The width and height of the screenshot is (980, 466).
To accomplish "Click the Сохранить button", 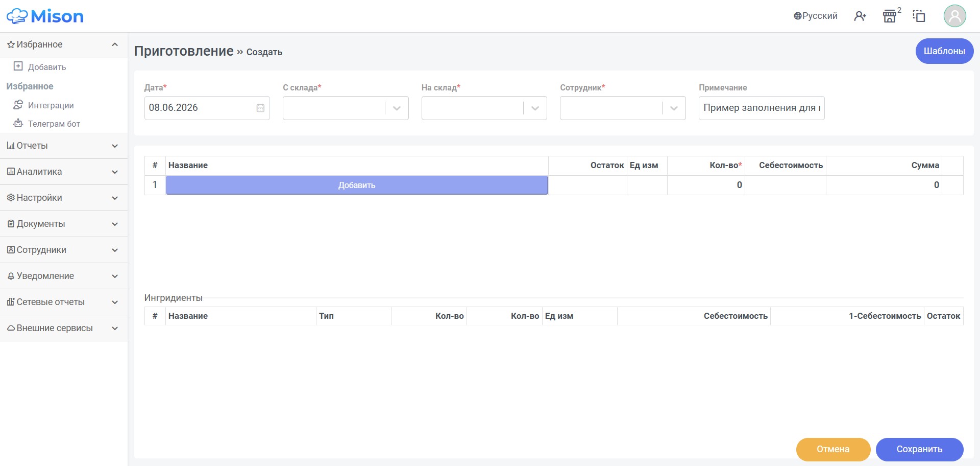I will (919, 449).
